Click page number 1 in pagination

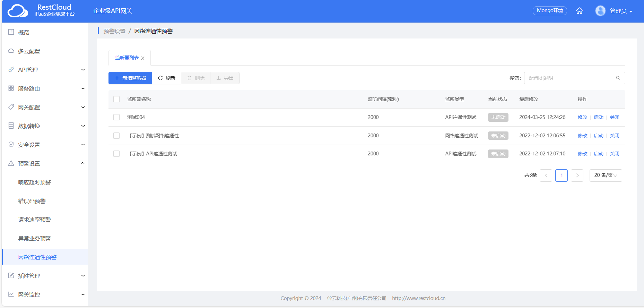click(562, 176)
